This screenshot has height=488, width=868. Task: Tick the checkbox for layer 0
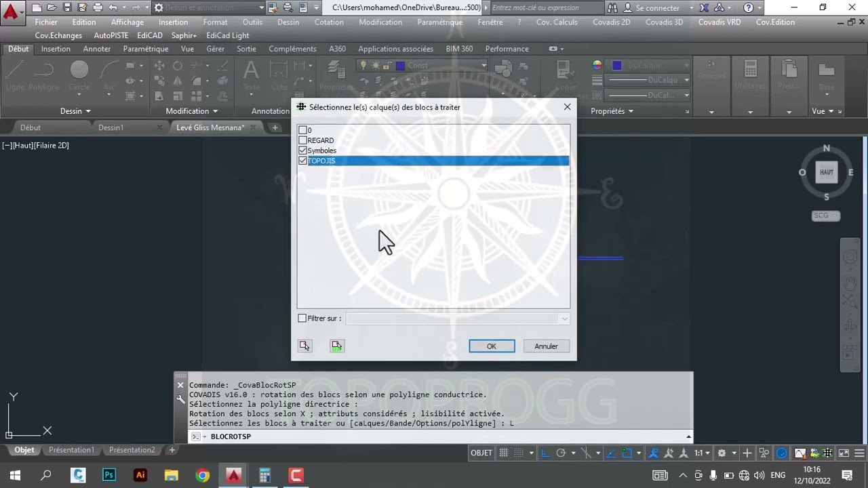pos(302,130)
